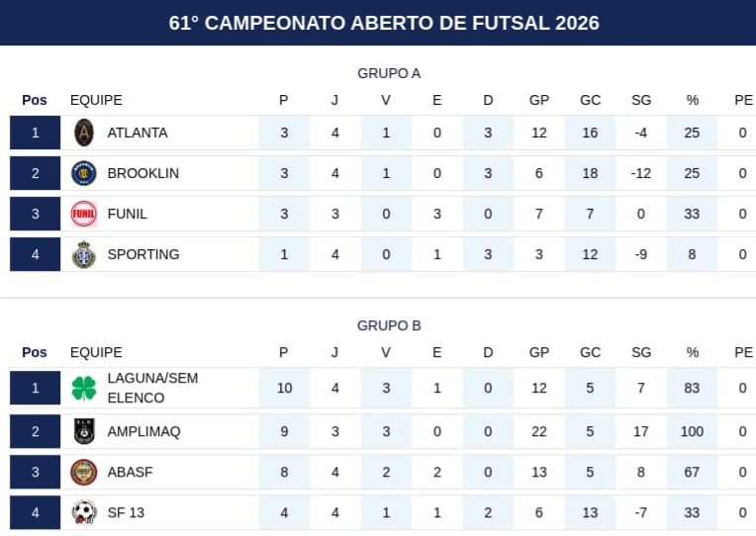
Task: Click the Atlanta team crest icon
Action: pyautogui.click(x=84, y=133)
